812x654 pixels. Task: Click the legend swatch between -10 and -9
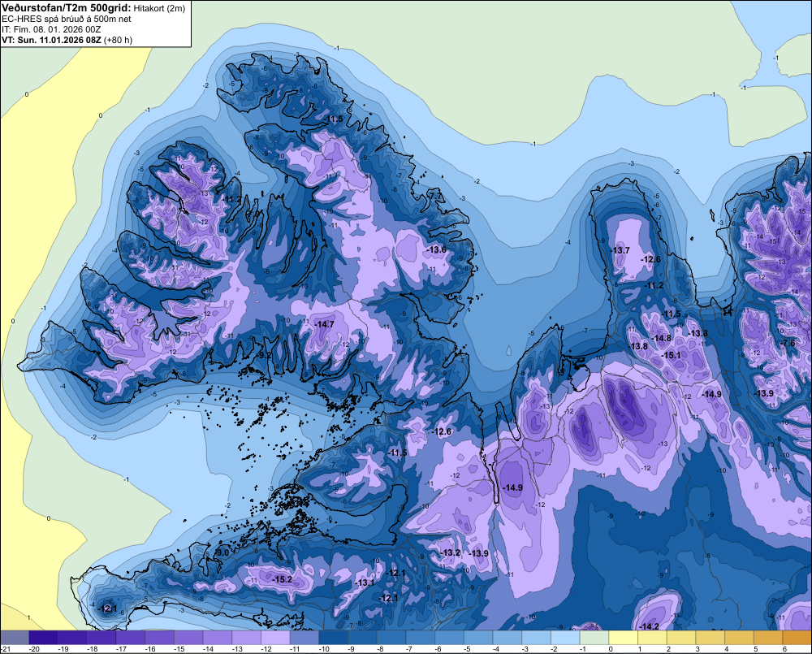pyautogui.click(x=334, y=638)
